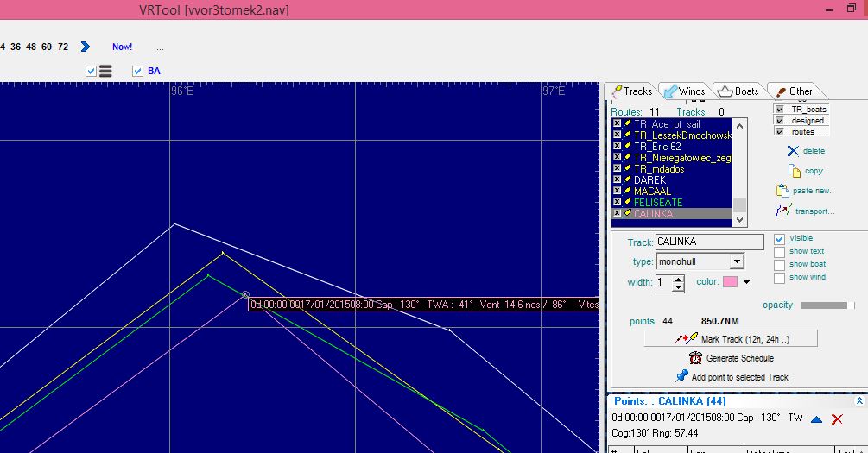Select the TR_mdados route
Image resolution: width=868 pixels, height=453 pixels.
click(659, 169)
